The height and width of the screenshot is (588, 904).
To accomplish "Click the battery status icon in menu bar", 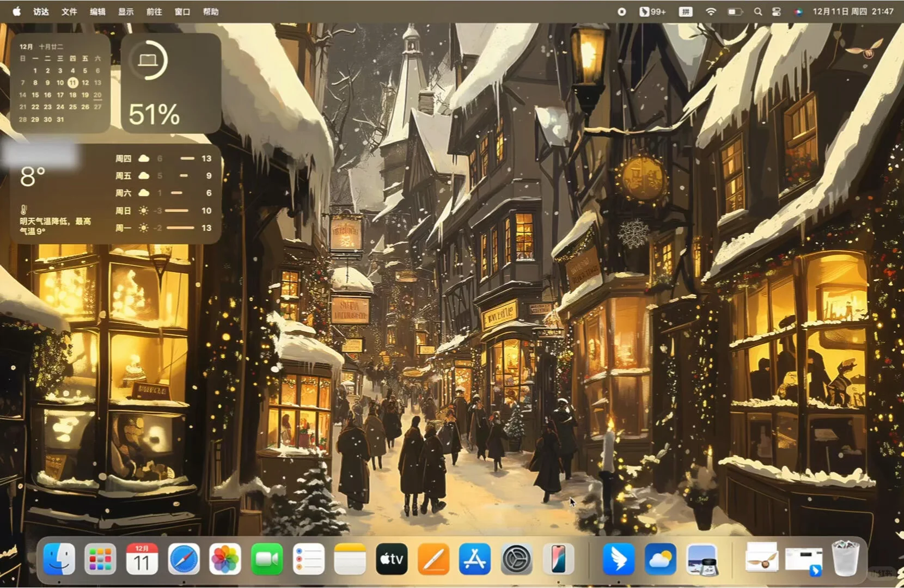I will pyautogui.click(x=735, y=11).
